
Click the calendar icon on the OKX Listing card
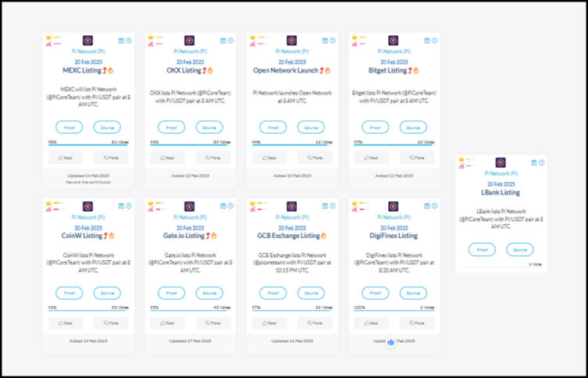223,41
